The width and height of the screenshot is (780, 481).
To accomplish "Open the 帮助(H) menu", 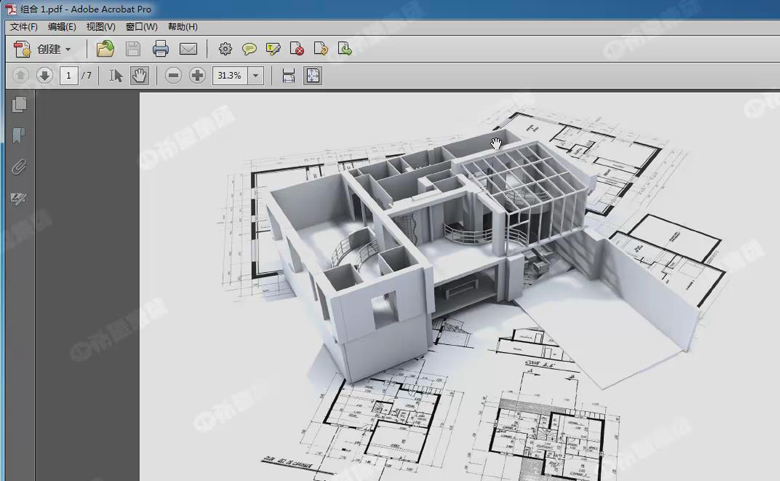I will click(182, 27).
